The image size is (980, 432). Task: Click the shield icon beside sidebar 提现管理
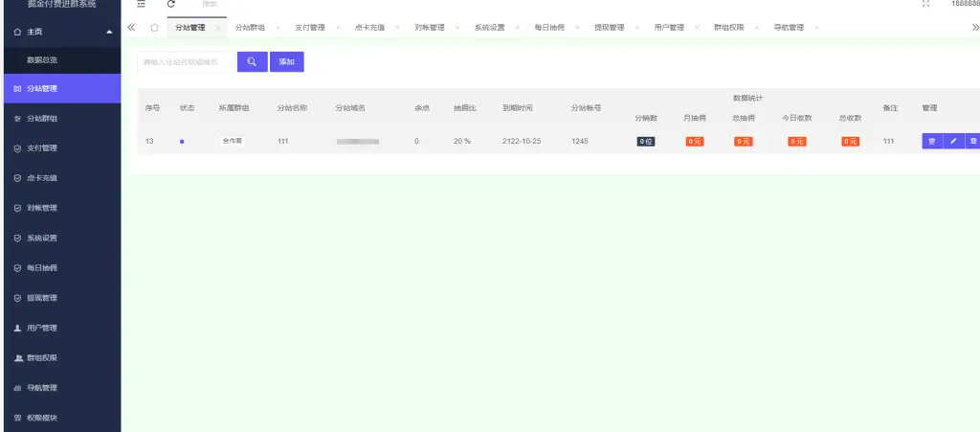(x=17, y=298)
